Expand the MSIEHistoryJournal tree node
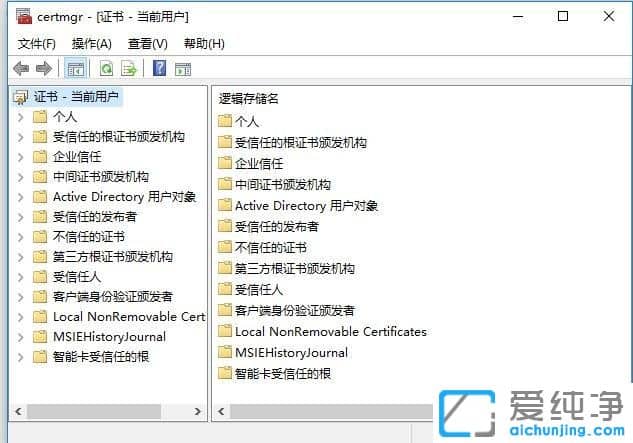The height and width of the screenshot is (443, 633). [x=21, y=337]
